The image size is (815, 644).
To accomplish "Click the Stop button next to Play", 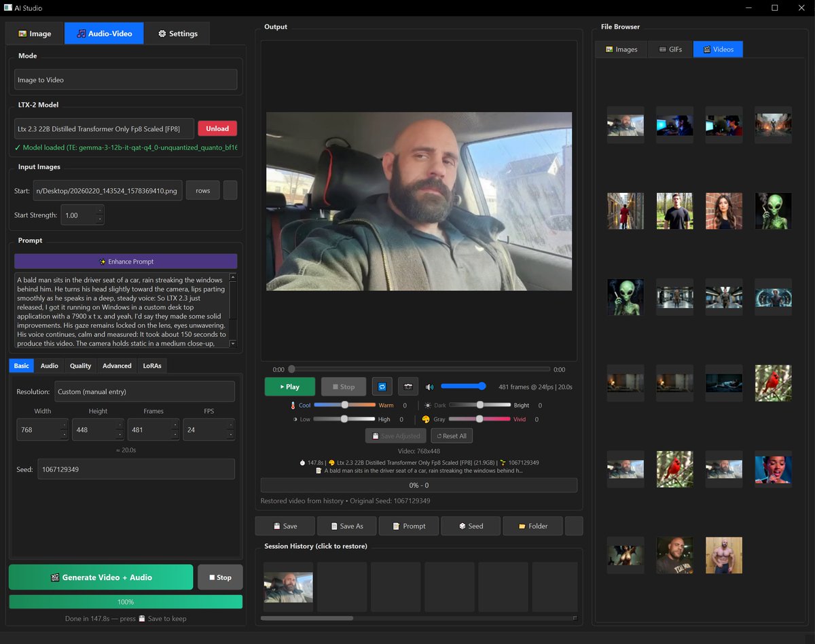I will 344,387.
